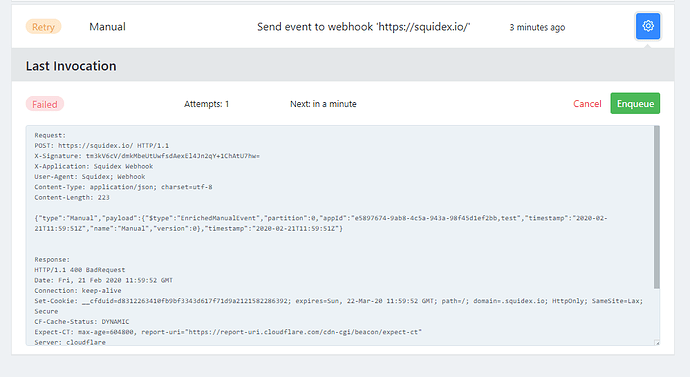690x377 pixels.
Task: Click the Failed status badge
Action: click(45, 104)
